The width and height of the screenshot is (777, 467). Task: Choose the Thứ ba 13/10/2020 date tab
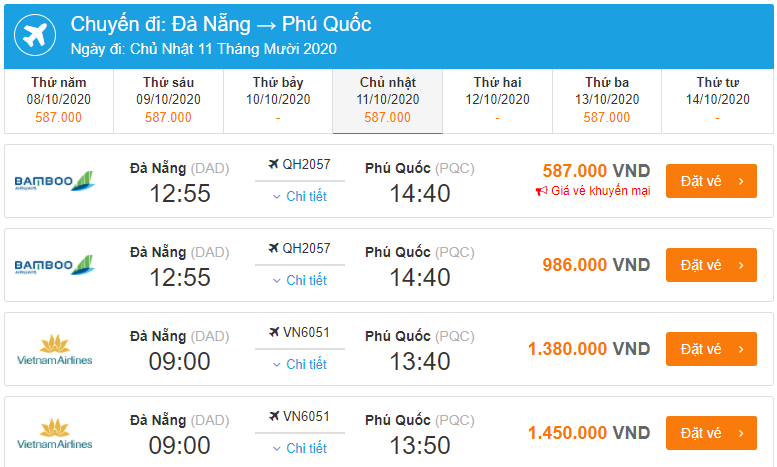(x=607, y=100)
